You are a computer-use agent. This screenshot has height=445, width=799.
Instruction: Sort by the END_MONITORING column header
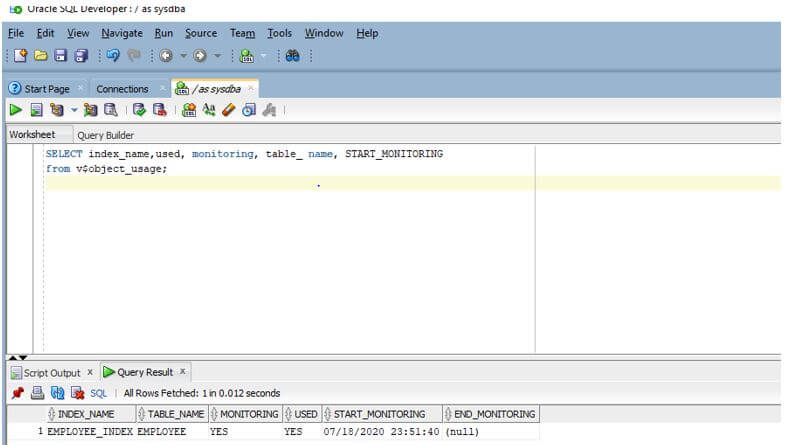coord(491,414)
